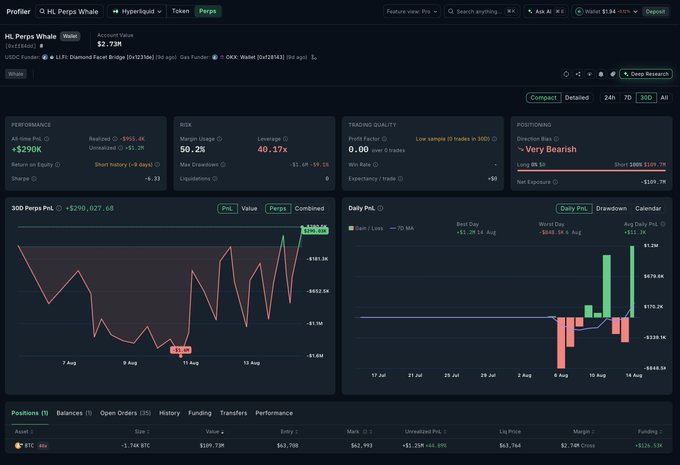Click info icon next to All-time PnL
This screenshot has height=465, width=680.
47,139
